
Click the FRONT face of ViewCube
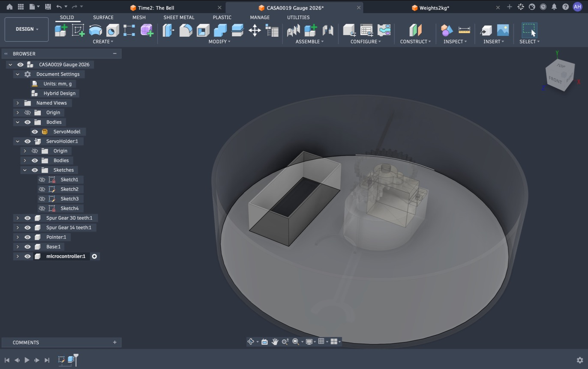pos(555,80)
